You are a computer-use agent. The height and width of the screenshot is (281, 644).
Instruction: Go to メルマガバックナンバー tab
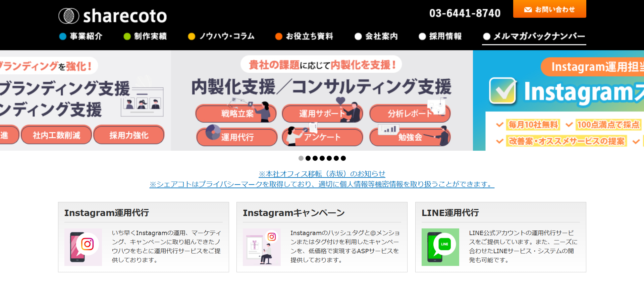tap(534, 37)
